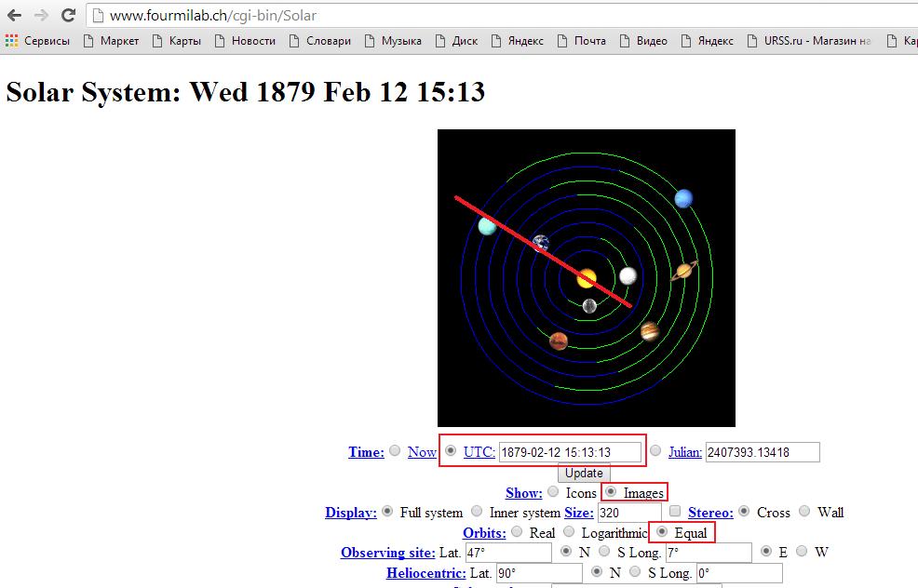Image resolution: width=918 pixels, height=588 pixels.
Task: Choose Logarithmic orbits radio button
Action: (569, 532)
